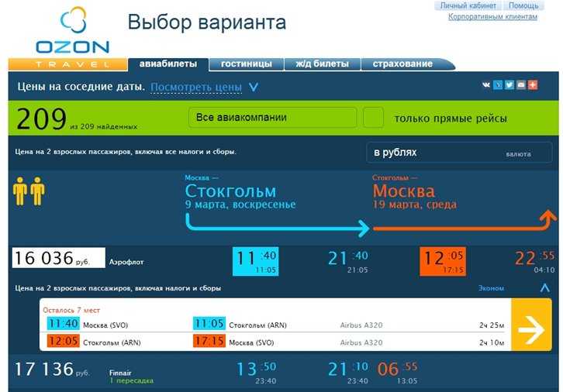The width and height of the screenshot is (563, 392).
Task: Open the в рублях currency dropdown
Action: click(x=459, y=153)
